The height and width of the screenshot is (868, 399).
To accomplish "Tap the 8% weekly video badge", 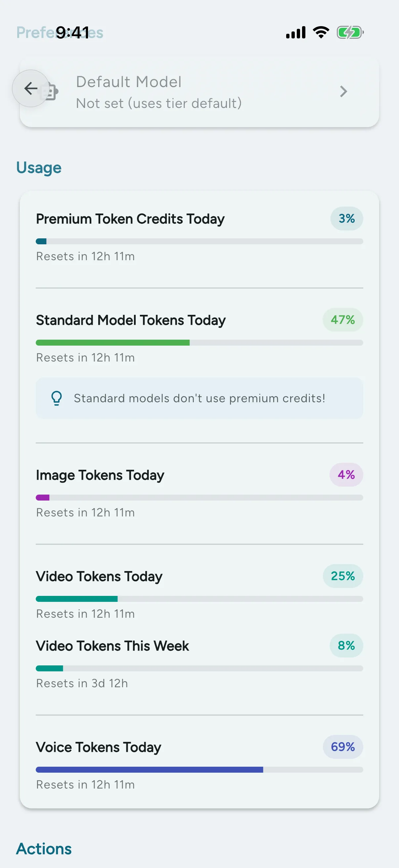I will pos(346,646).
